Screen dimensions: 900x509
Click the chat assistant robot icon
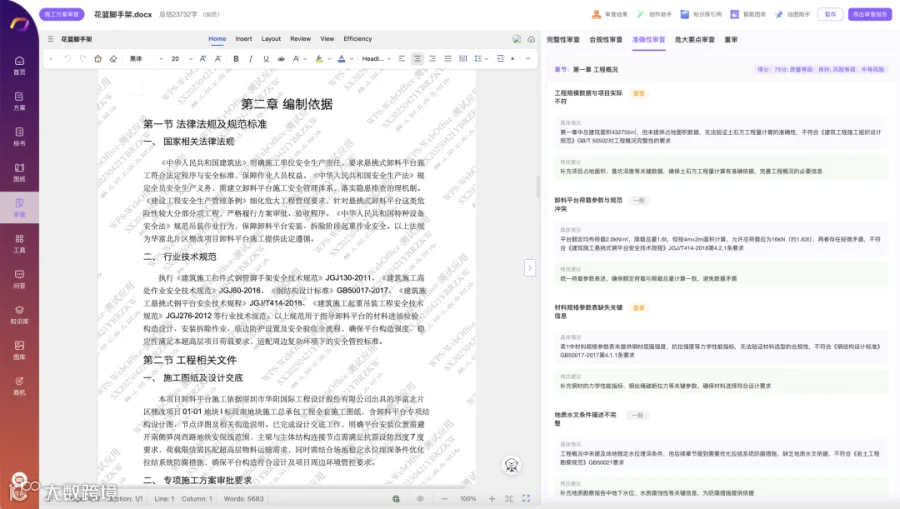click(511, 465)
